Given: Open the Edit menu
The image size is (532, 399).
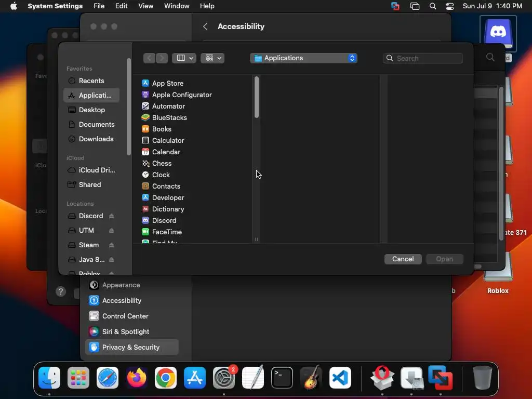Looking at the screenshot, I should (x=121, y=6).
